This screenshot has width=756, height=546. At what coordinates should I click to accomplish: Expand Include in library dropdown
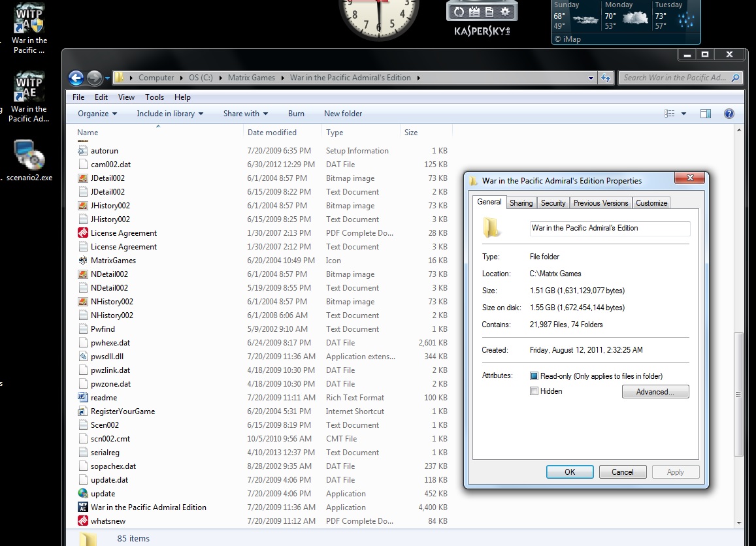[x=170, y=114]
